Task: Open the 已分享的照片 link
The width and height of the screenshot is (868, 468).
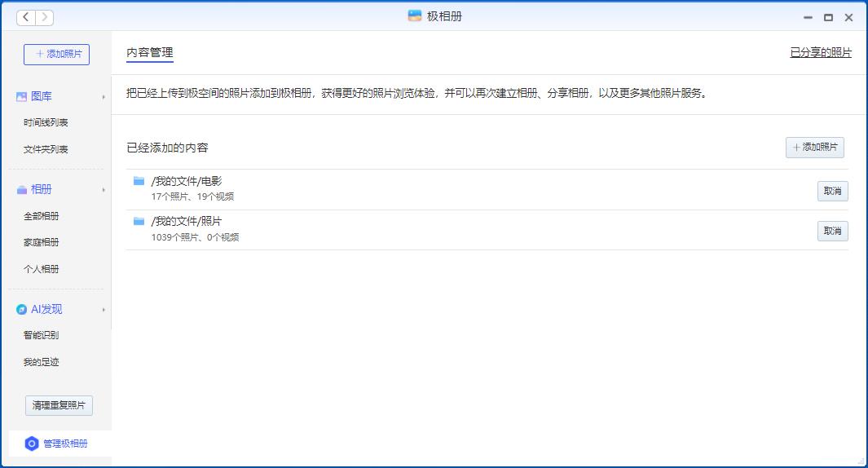Action: coord(821,53)
